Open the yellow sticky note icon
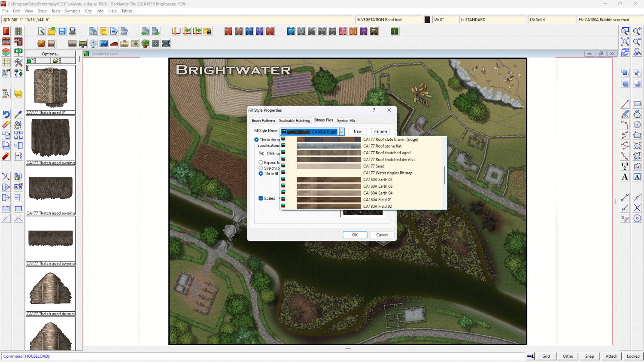The image size is (644, 362). point(103,31)
